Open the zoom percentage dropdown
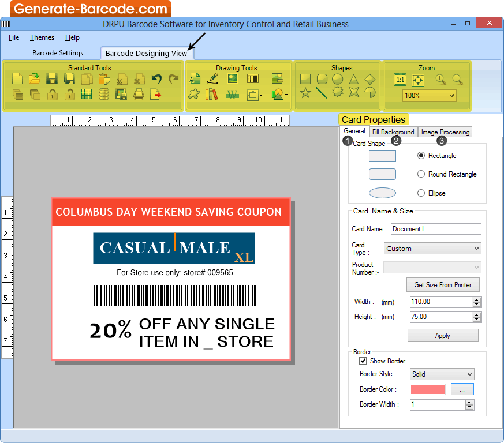The image size is (504, 443). (451, 95)
